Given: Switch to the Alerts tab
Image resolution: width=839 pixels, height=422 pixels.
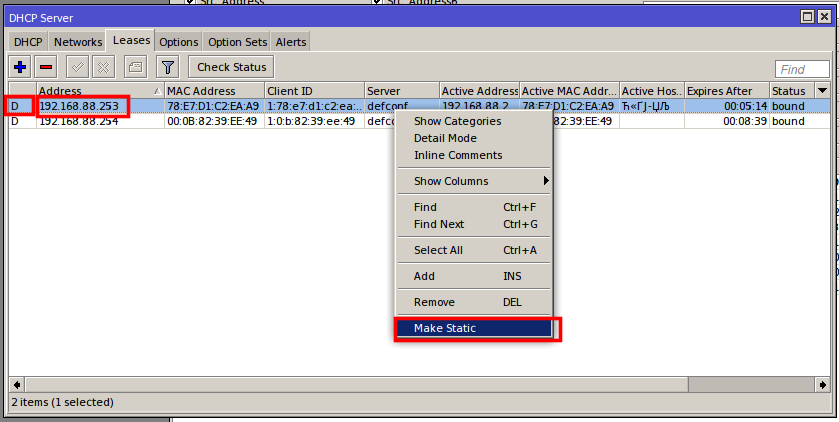Looking at the screenshot, I should click(x=291, y=42).
